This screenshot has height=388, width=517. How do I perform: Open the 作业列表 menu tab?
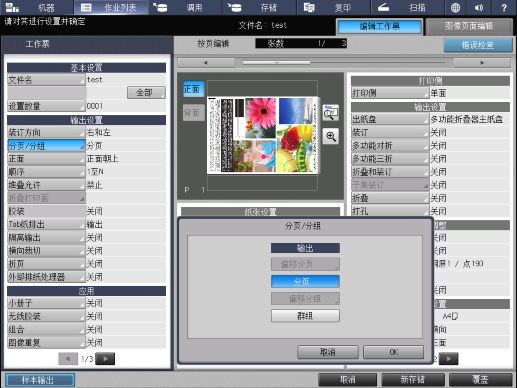111,7
